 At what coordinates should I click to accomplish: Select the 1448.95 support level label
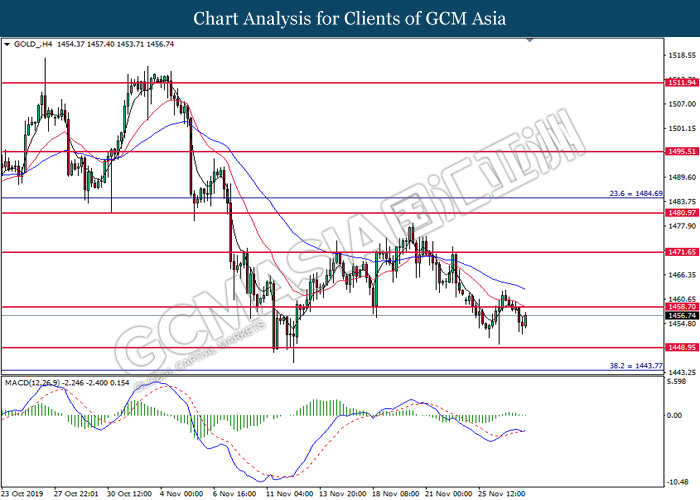tap(681, 347)
